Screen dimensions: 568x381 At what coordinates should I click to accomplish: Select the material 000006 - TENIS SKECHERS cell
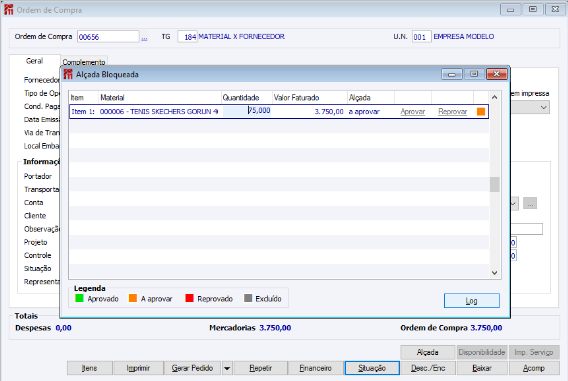[159, 112]
